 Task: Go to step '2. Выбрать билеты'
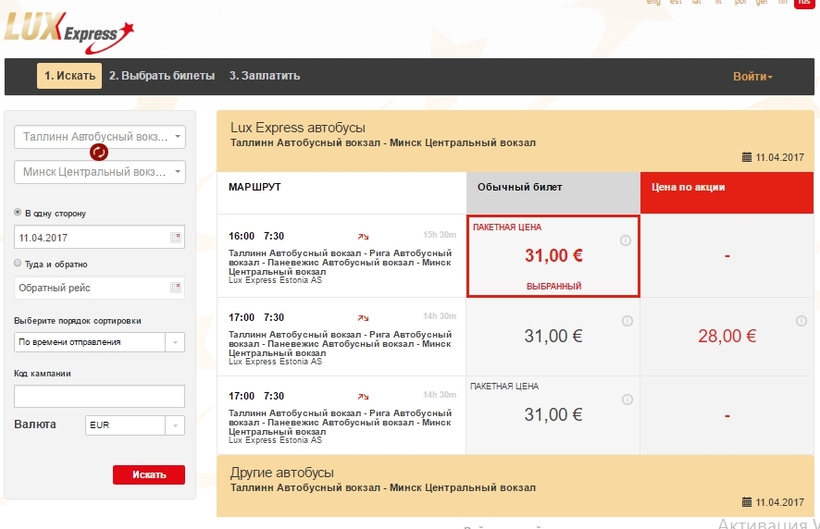[x=162, y=76]
